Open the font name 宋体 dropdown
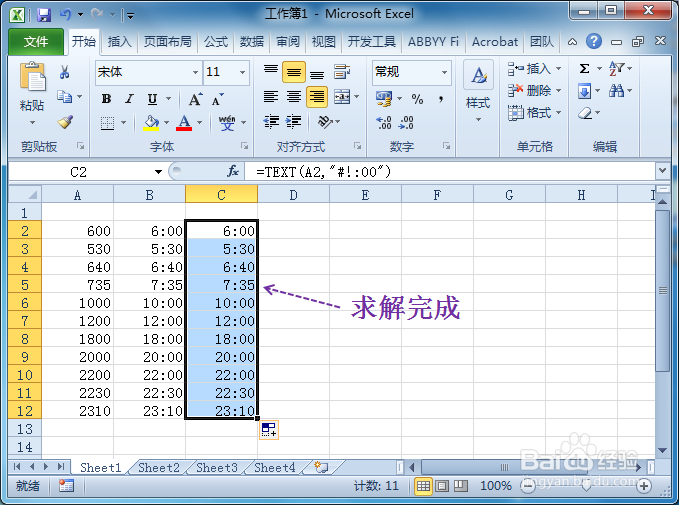Screen dimensions: 679x505 tap(195, 72)
